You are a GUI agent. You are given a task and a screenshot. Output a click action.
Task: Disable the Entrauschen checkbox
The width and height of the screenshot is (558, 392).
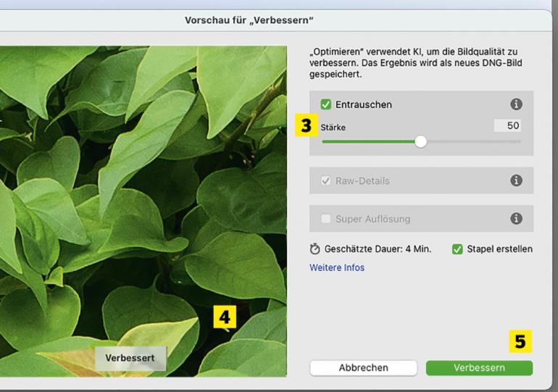click(x=325, y=104)
